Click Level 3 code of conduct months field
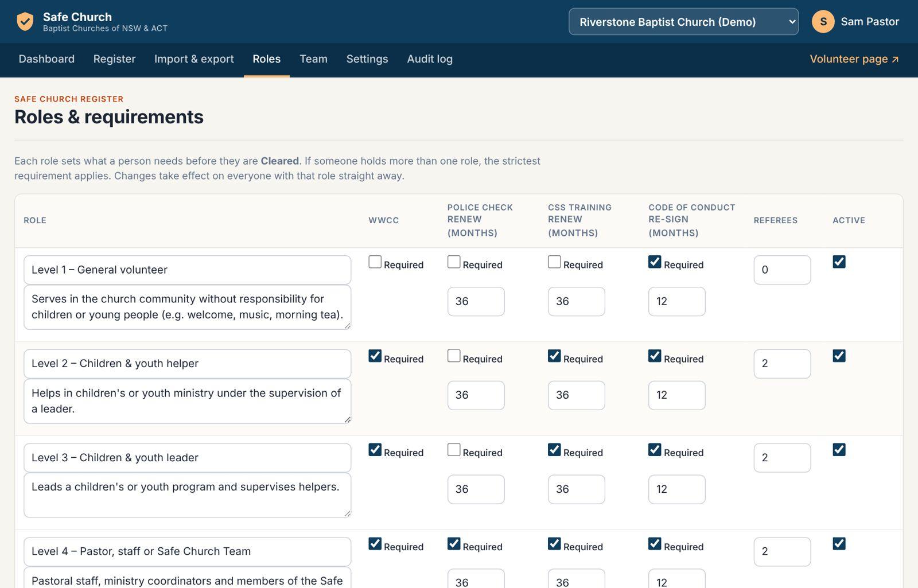This screenshot has width=918, height=588. [x=676, y=489]
